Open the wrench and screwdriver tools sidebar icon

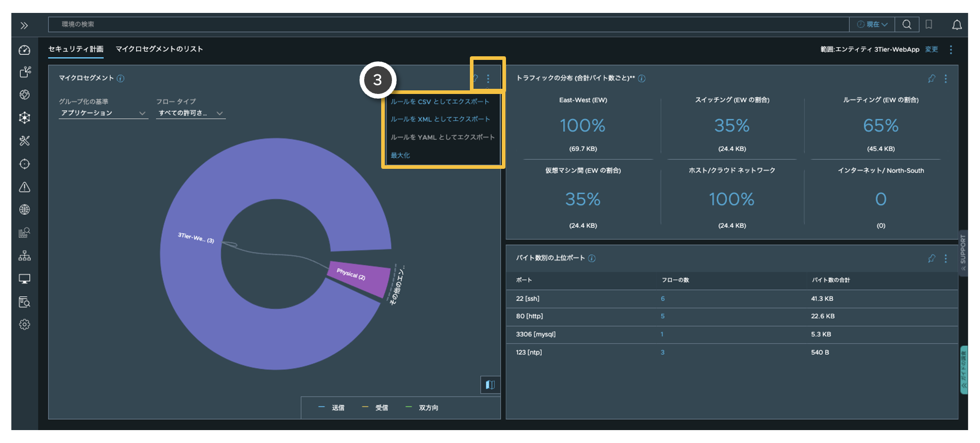(x=24, y=140)
